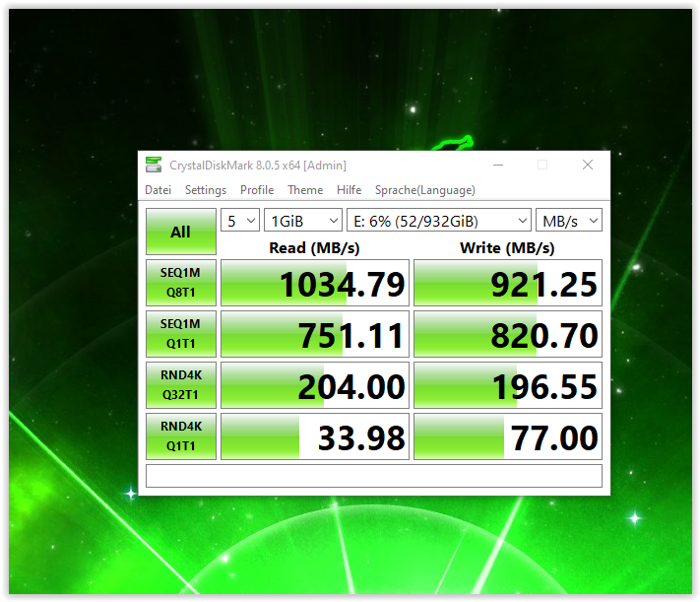Start the SEQ1M Q8T1 test
Screen dimensions: 700x602
click(181, 283)
